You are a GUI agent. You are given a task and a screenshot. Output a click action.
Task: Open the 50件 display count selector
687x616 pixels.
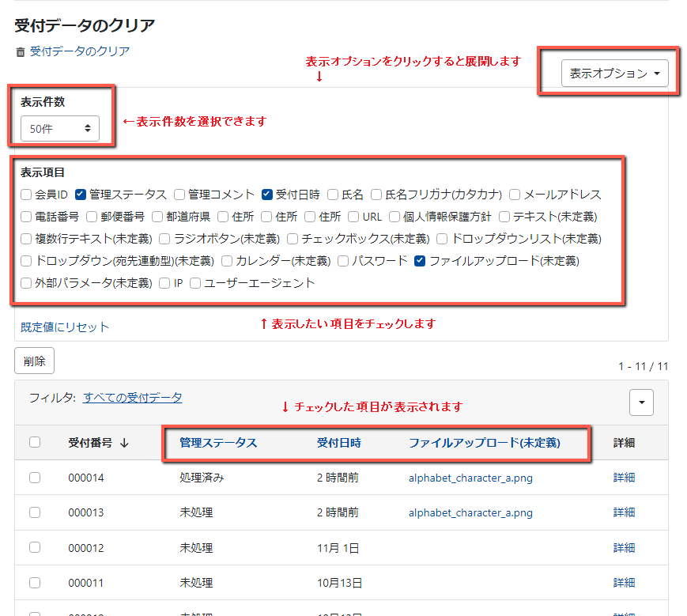(59, 127)
